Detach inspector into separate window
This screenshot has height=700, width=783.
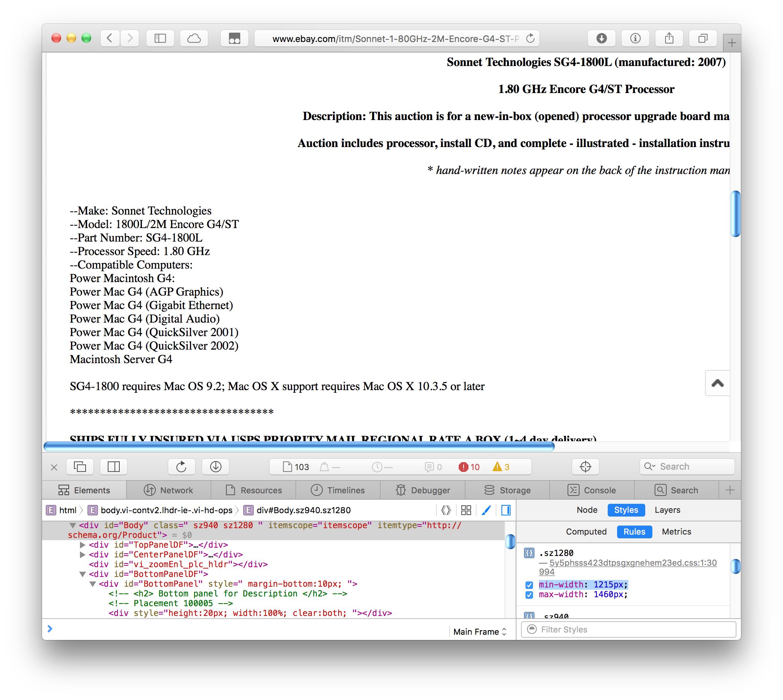80,467
